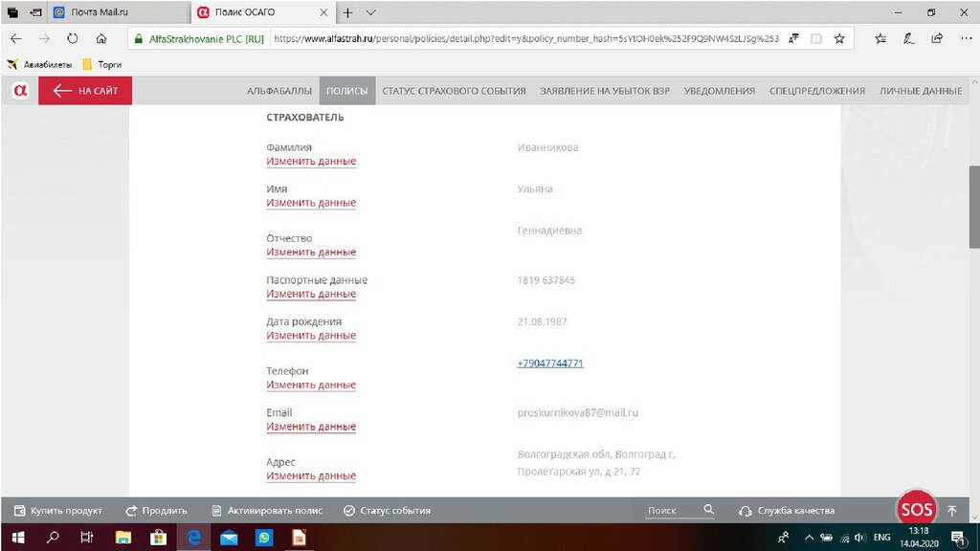Image resolution: width=980 pixels, height=551 pixels.
Task: Click the page vertical scrollbar thumb
Action: click(x=974, y=207)
